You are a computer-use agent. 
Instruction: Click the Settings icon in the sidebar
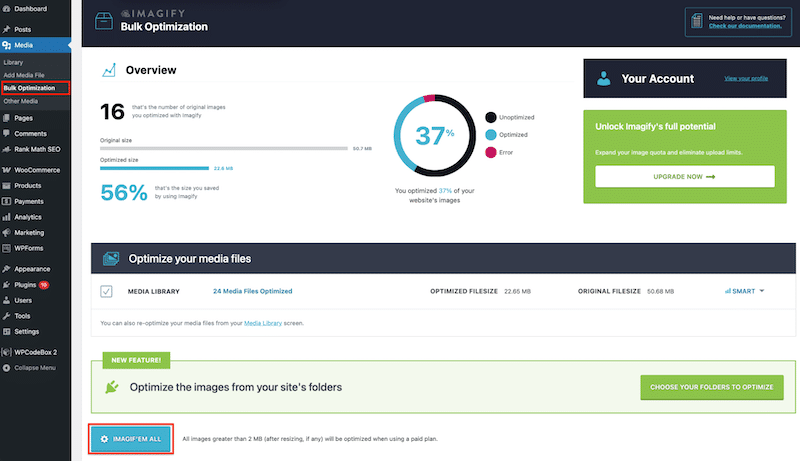coord(6,331)
